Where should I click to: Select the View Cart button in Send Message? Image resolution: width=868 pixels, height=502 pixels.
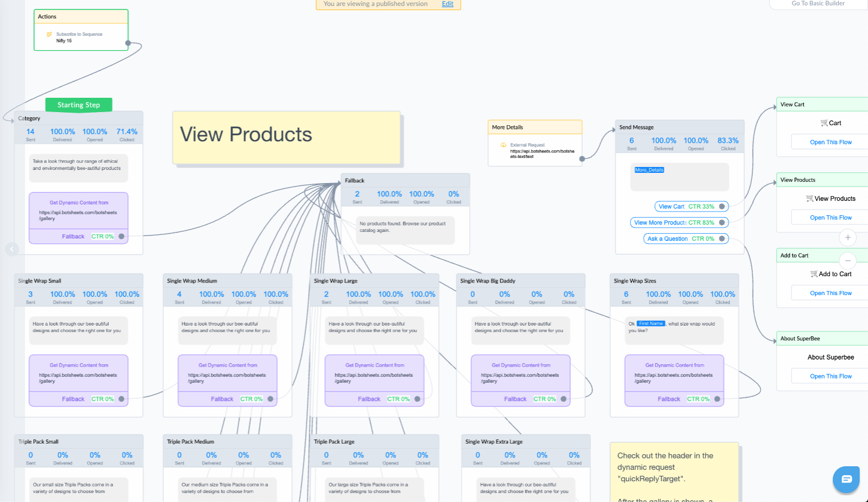[691, 206]
